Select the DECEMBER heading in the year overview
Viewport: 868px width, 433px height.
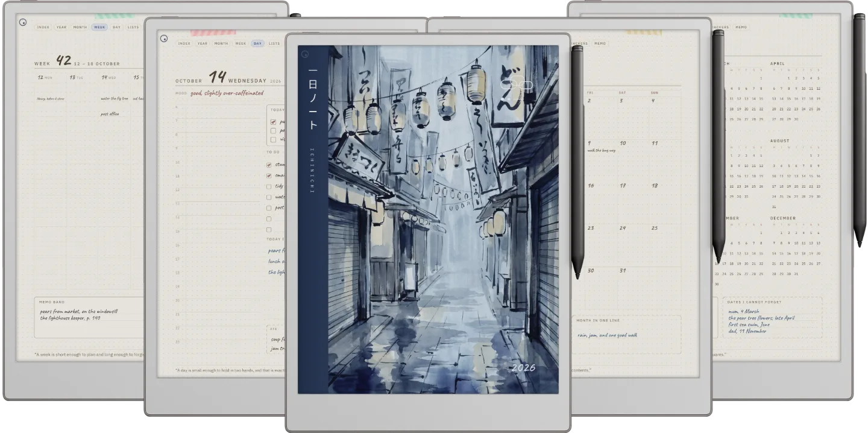[783, 218]
